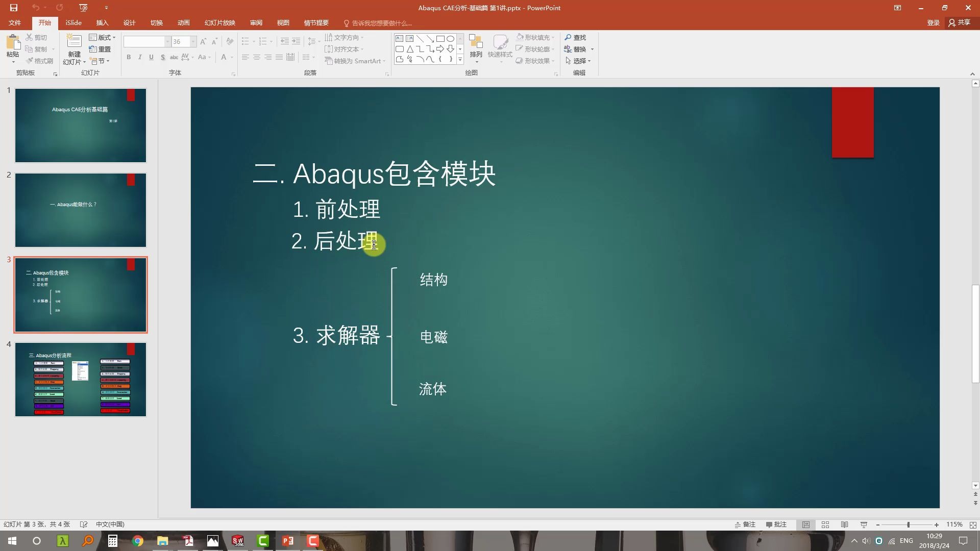The image size is (980, 551).
Task: Open the Layout (版式) dropdown
Action: [102, 37]
